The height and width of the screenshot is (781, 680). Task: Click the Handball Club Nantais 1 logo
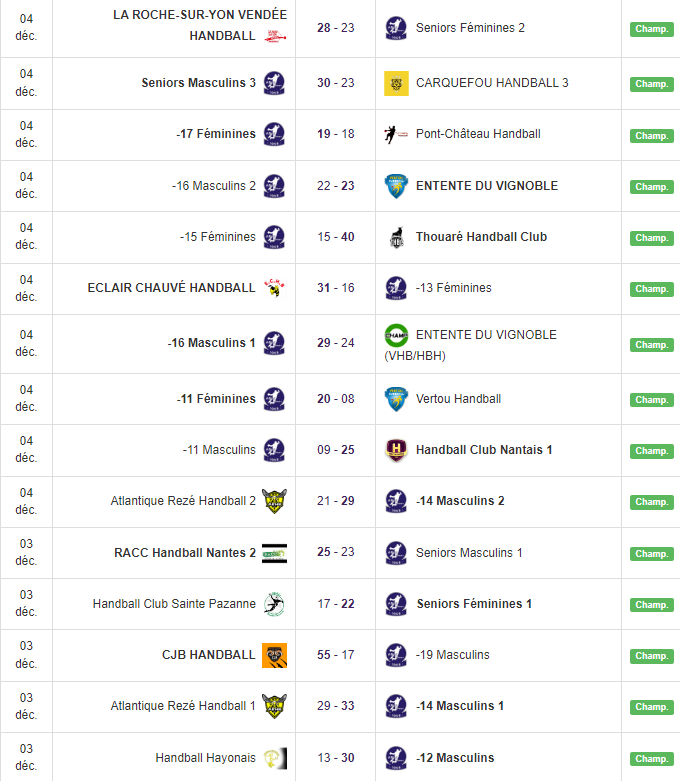pyautogui.click(x=396, y=450)
